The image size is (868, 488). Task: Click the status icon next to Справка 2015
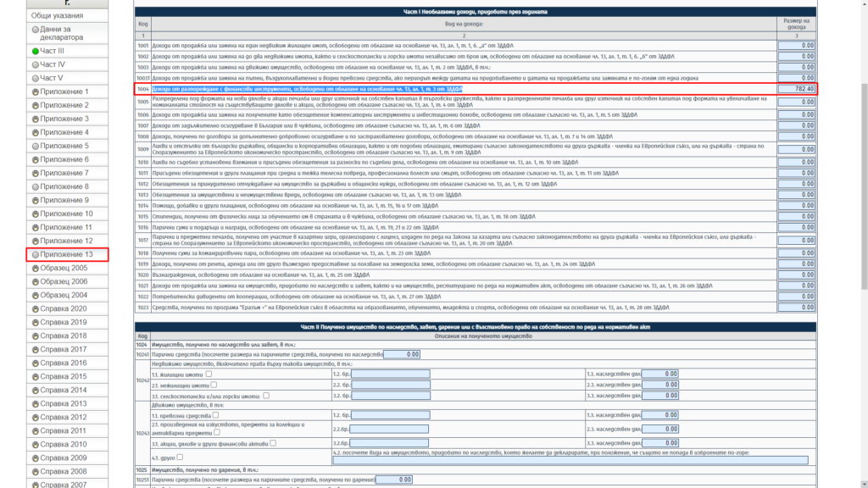(x=36, y=377)
